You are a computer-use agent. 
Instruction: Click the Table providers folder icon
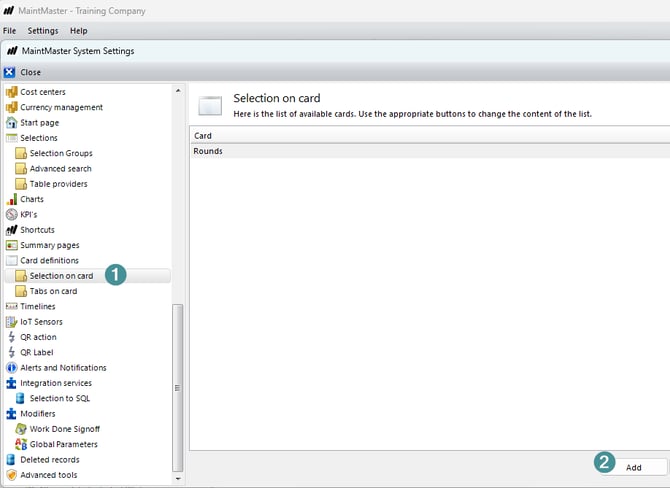click(21, 184)
